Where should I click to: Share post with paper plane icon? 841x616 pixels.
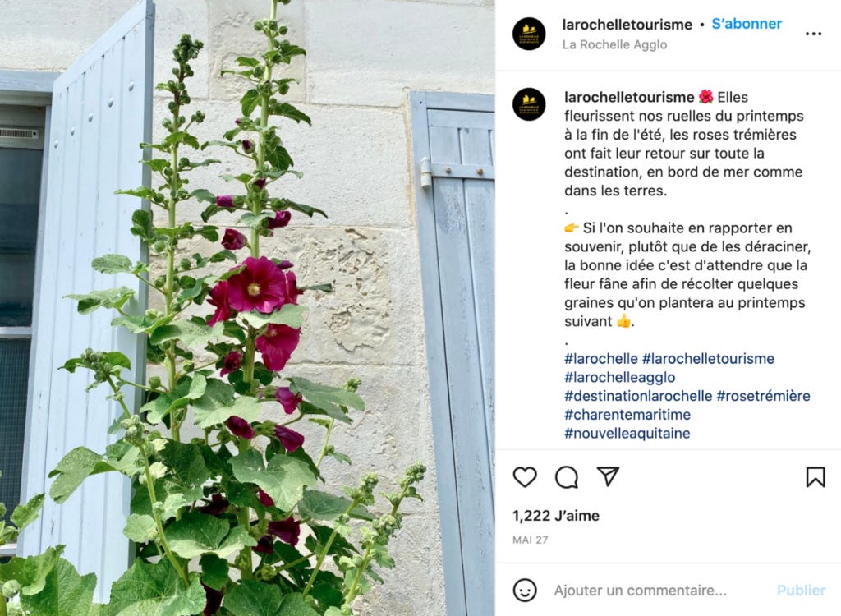pos(609,476)
